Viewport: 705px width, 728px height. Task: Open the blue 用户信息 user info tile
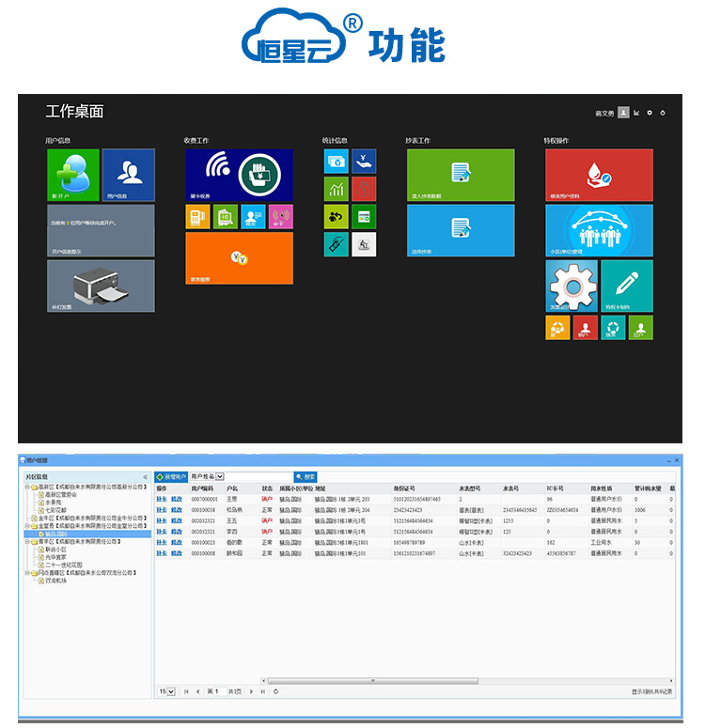pyautogui.click(x=128, y=175)
